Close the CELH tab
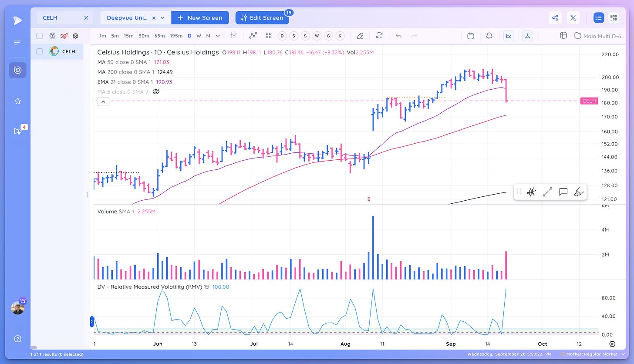Viewport: 634px width, 364px height. coord(86,18)
